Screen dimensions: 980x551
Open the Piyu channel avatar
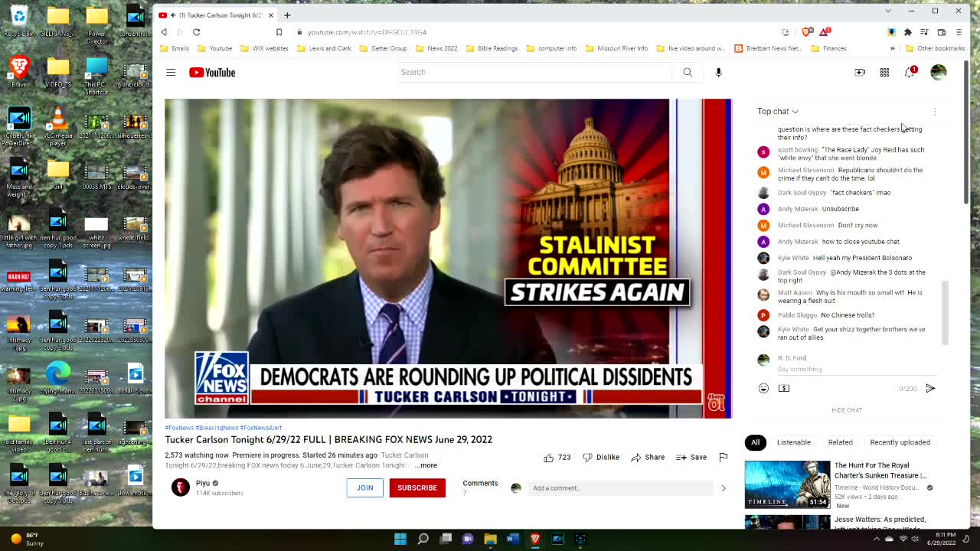[181, 487]
